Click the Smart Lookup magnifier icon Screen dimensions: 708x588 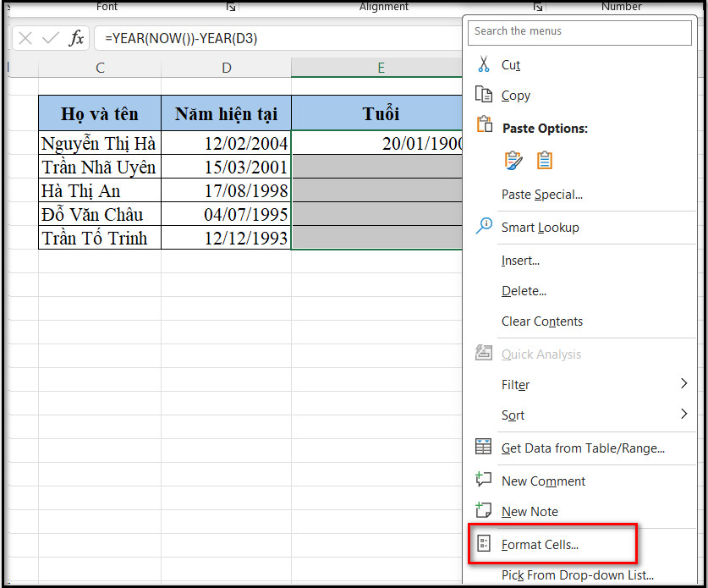click(484, 226)
